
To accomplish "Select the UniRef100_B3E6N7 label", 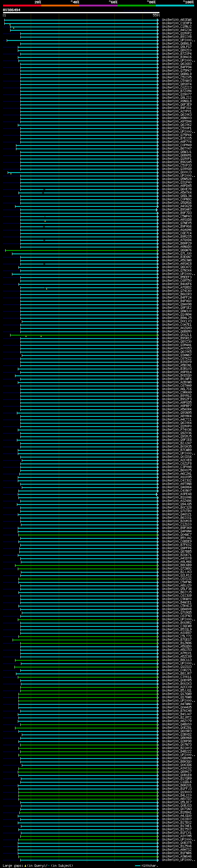I will coord(176,257).
